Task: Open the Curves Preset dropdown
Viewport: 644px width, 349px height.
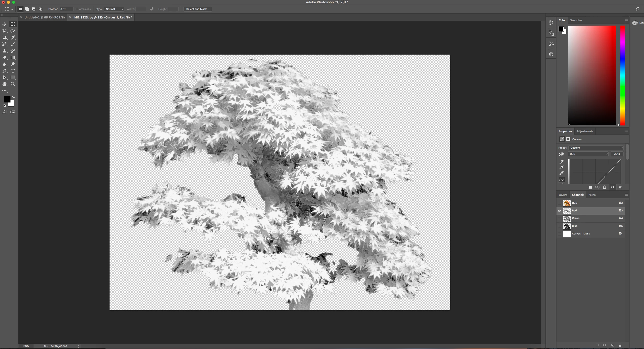Action: coord(596,148)
